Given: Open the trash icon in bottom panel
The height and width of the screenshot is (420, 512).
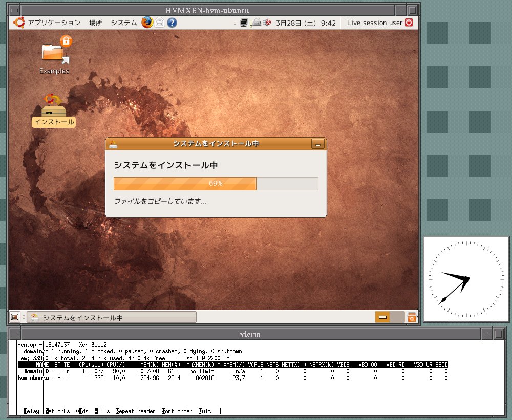Looking at the screenshot, I should (411, 318).
